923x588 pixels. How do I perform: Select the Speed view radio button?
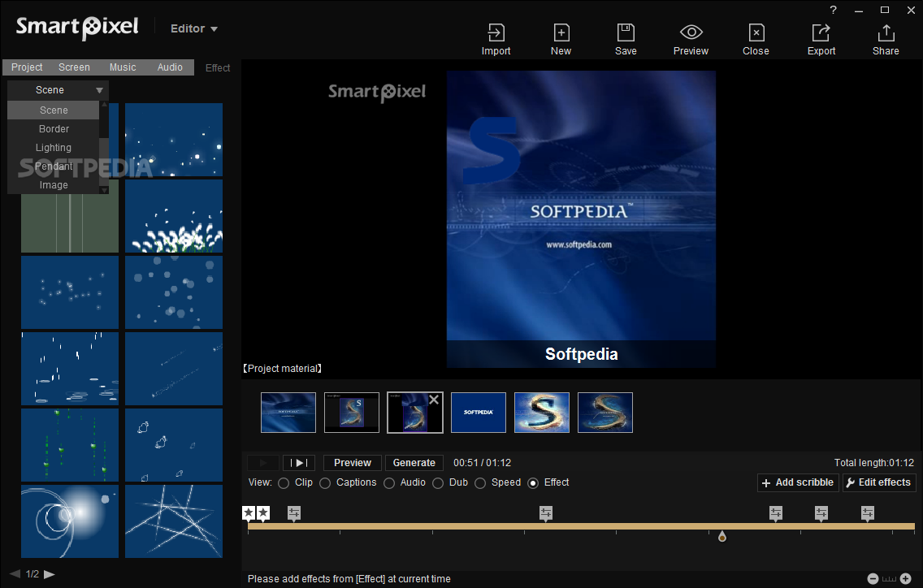pyautogui.click(x=480, y=483)
